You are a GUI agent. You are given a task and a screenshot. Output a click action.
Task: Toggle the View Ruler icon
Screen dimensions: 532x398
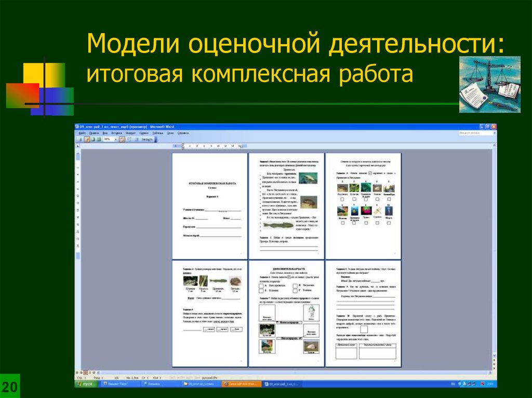tap(122, 139)
